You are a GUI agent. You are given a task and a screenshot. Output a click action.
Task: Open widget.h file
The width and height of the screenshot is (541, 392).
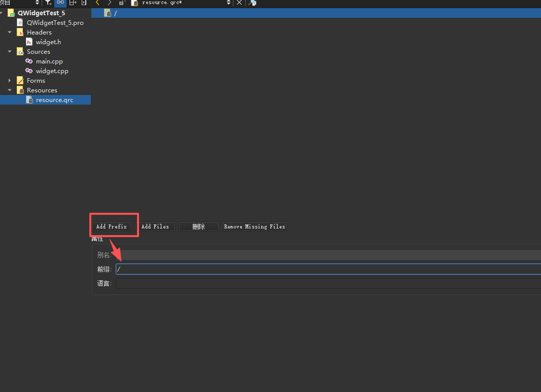48,42
